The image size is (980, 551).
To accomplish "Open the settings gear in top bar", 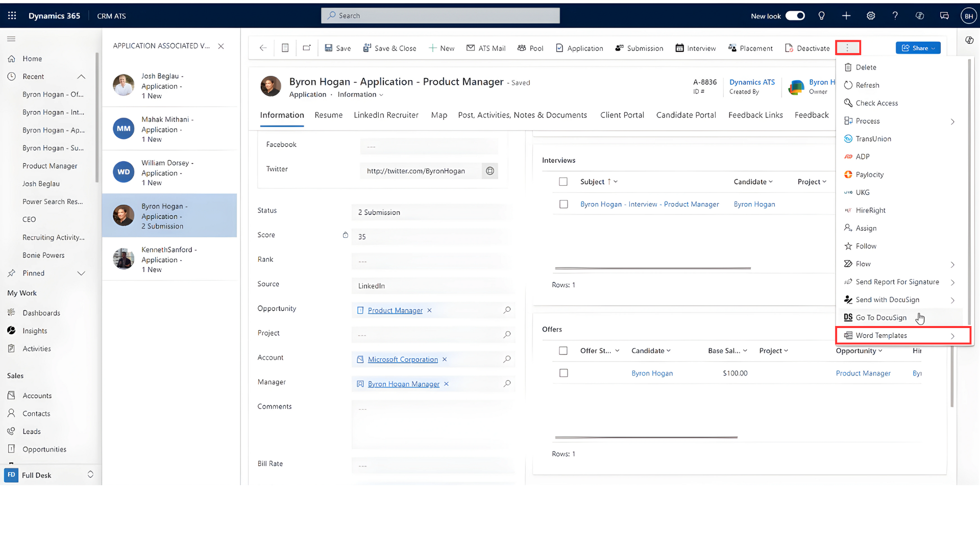I will [x=871, y=16].
